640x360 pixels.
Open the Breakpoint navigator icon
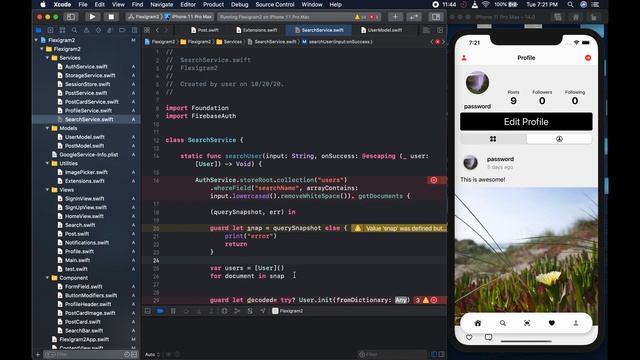(122, 30)
